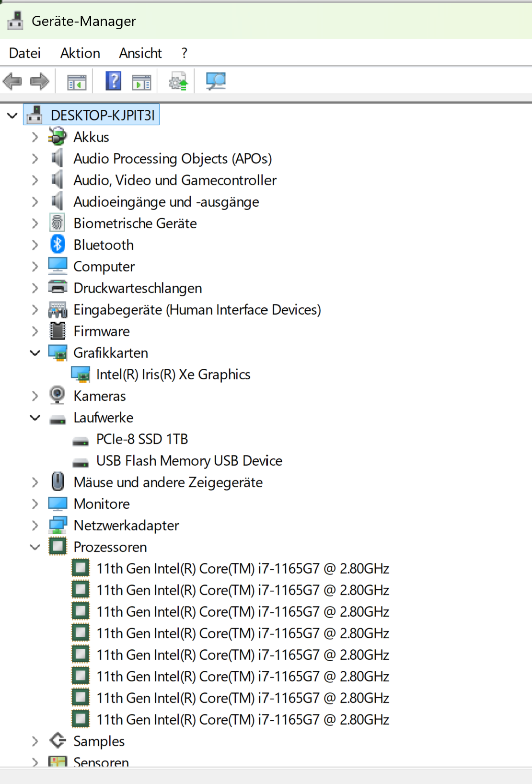This screenshot has height=784, width=532.
Task: Click the Firmware chip icon
Action: pyautogui.click(x=58, y=331)
